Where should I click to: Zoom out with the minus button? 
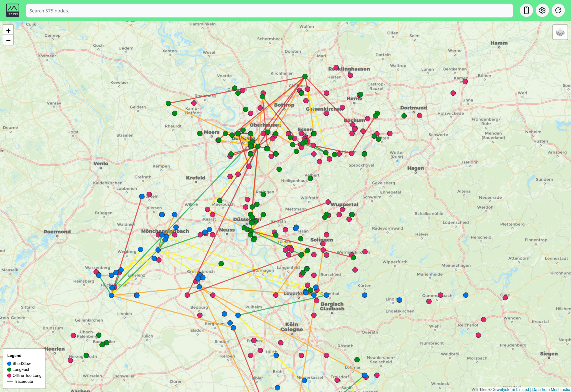pyautogui.click(x=8, y=40)
